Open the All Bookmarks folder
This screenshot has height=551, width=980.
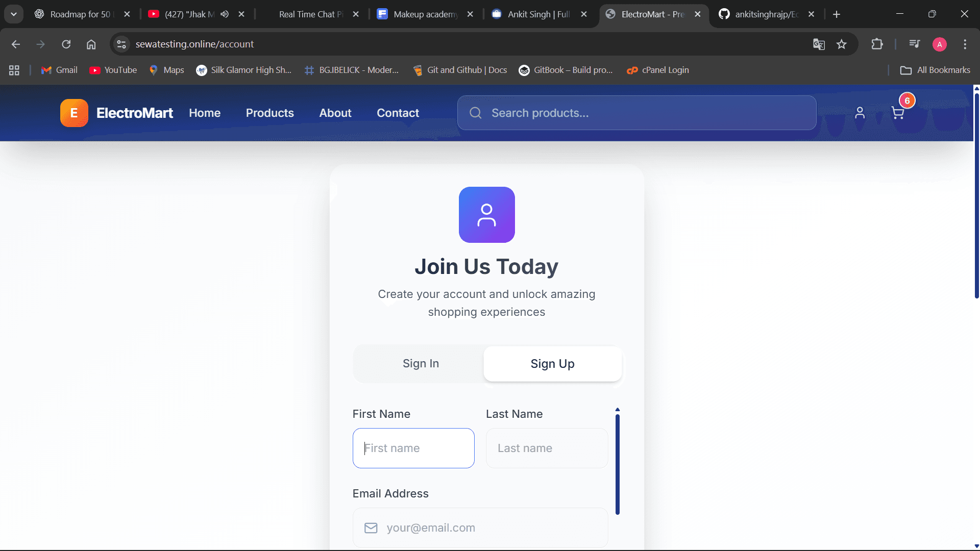tap(935, 70)
